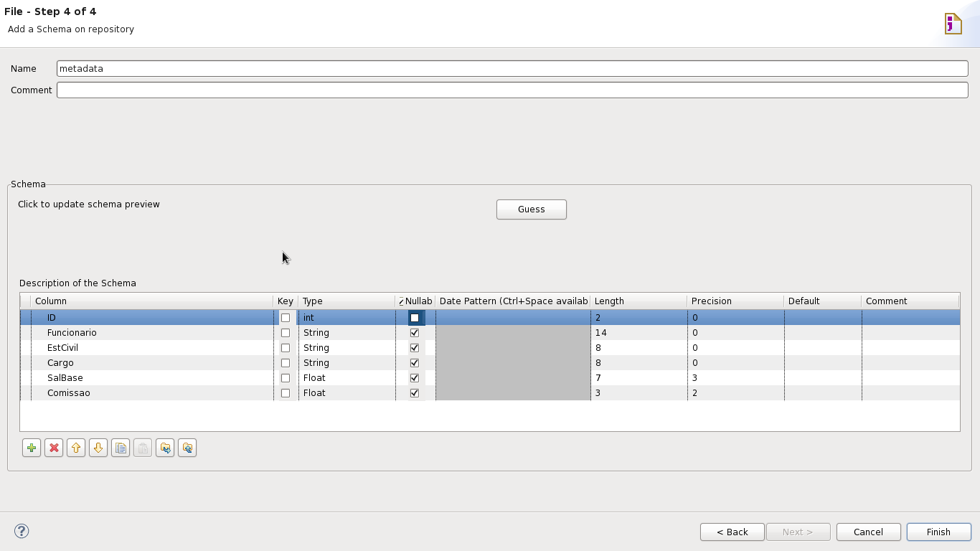
Task: Open the String type cell for EstCivil
Action: pyautogui.click(x=346, y=348)
